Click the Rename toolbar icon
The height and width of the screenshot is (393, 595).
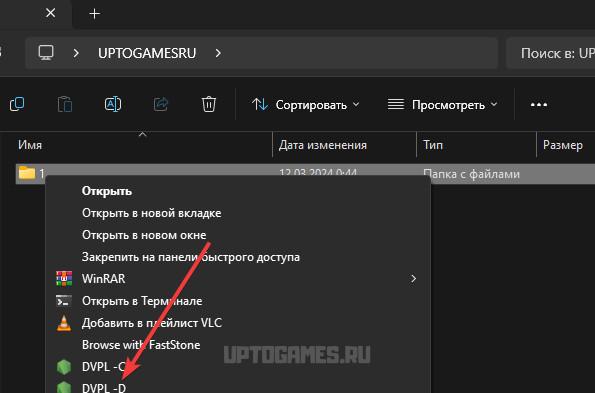click(113, 104)
